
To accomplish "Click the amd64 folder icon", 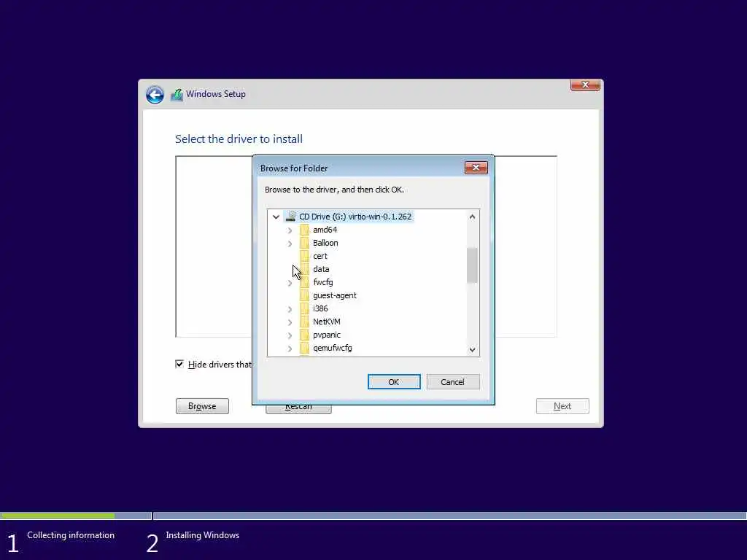I will tap(304, 230).
